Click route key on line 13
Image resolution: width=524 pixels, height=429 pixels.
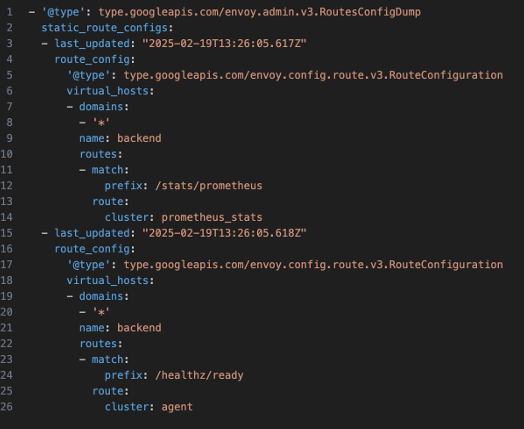(x=108, y=201)
